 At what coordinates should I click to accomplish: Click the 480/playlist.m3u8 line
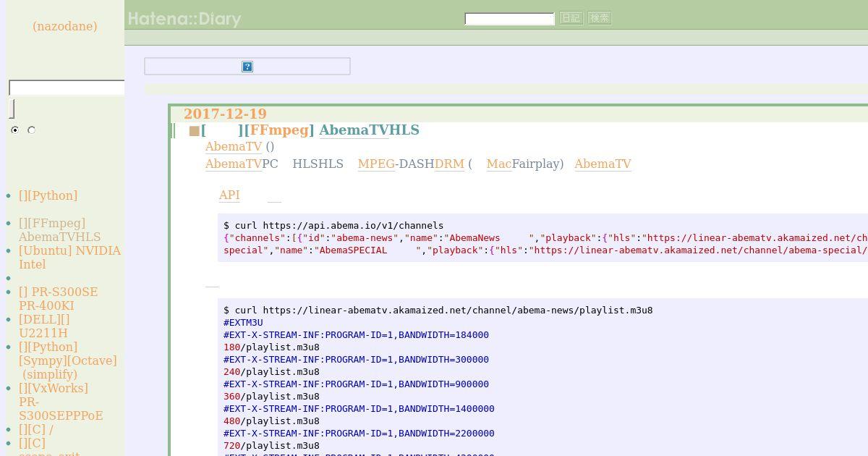271,421
